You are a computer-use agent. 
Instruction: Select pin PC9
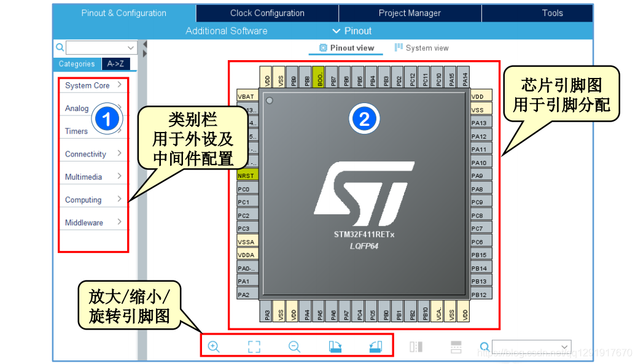(481, 202)
